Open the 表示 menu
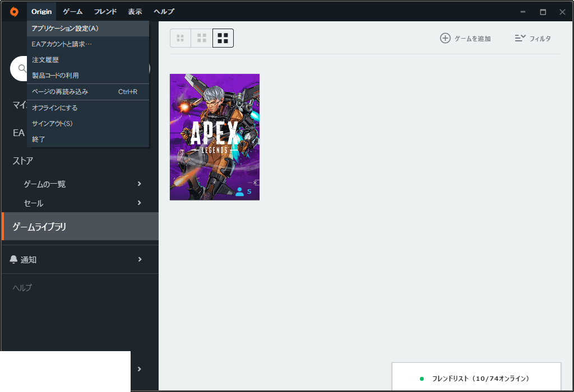Screen dimensions: 574x392 [135, 12]
